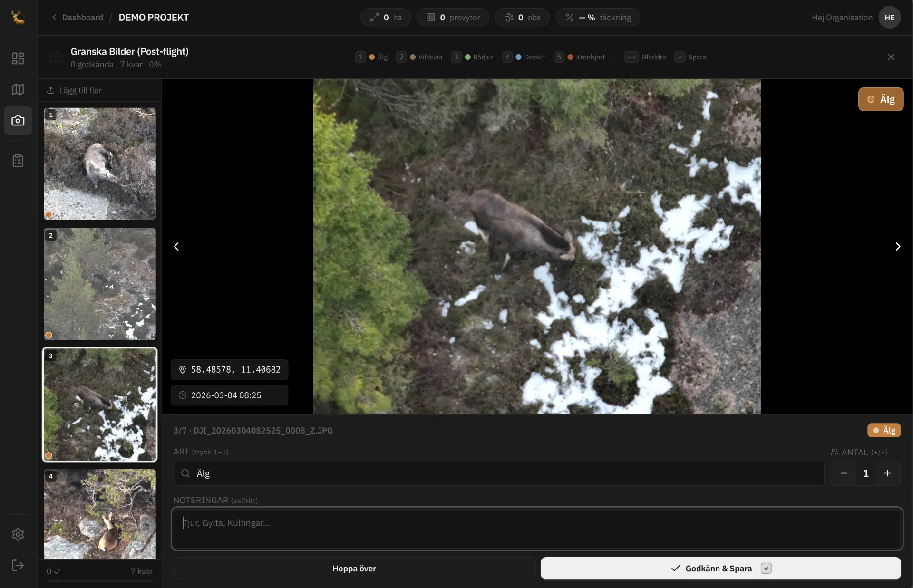
Task: Focus the Noteringar text area
Action: [537, 529]
